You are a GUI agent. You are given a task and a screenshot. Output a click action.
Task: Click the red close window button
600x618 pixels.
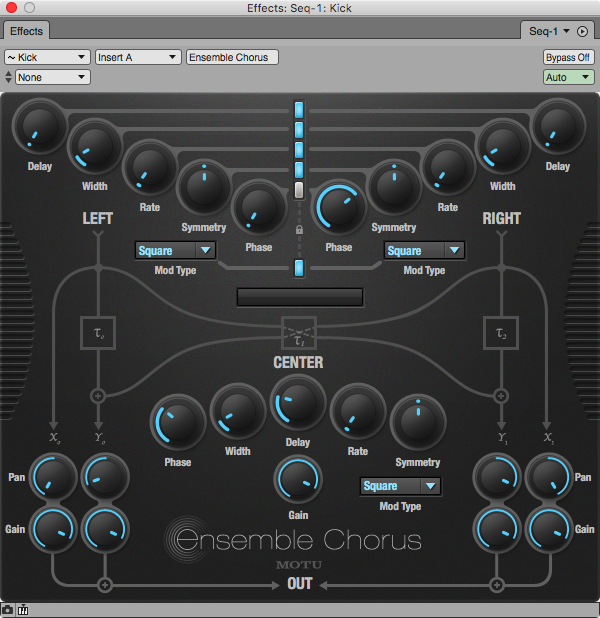(11, 7)
